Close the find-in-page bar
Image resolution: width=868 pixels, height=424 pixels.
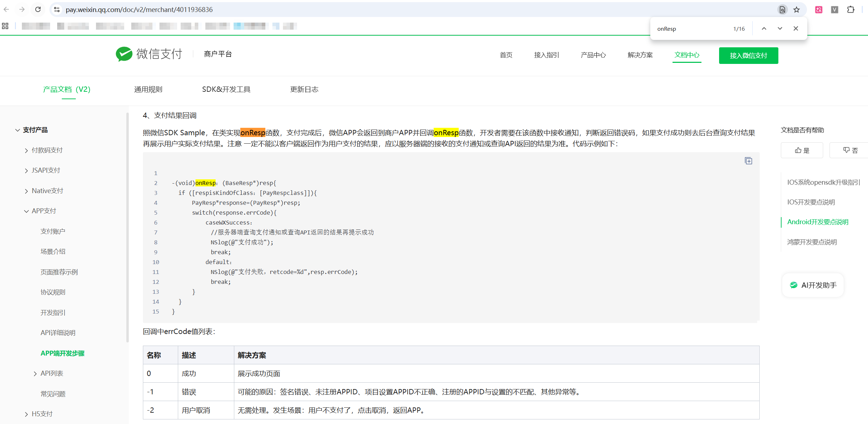coord(796,29)
